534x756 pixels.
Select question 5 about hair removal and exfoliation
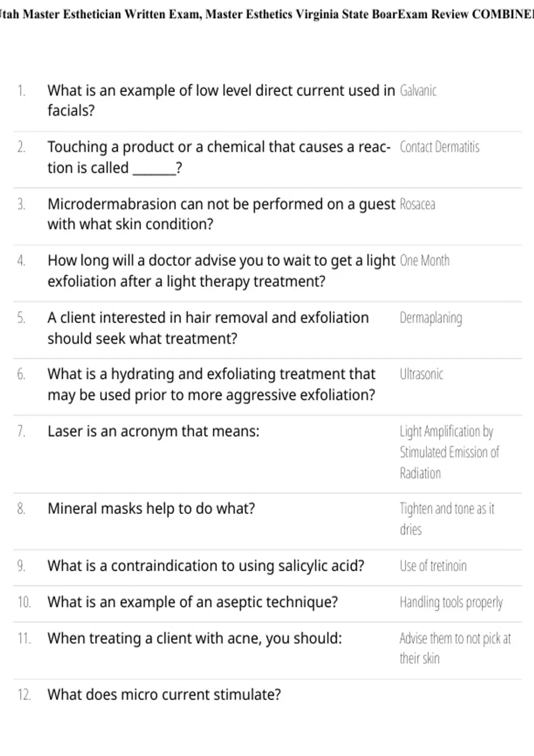208,328
